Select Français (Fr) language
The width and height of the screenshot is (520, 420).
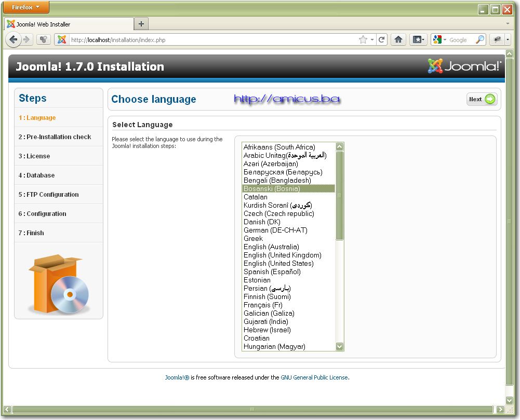[x=288, y=305]
